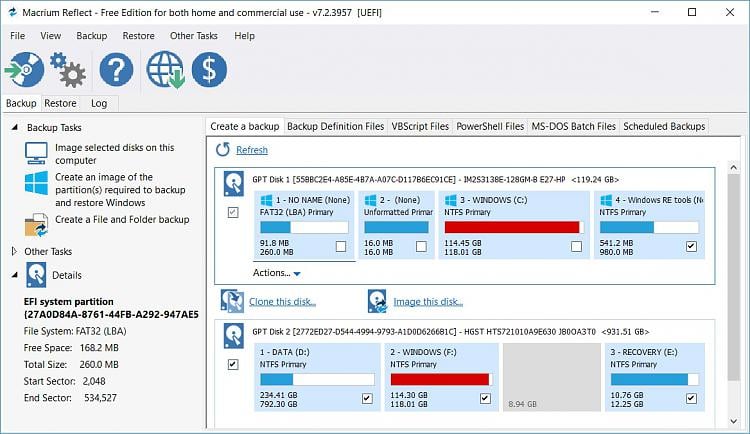The height and width of the screenshot is (434, 750).
Task: Open the MS-DOS Batch Files tab
Action: [574, 126]
